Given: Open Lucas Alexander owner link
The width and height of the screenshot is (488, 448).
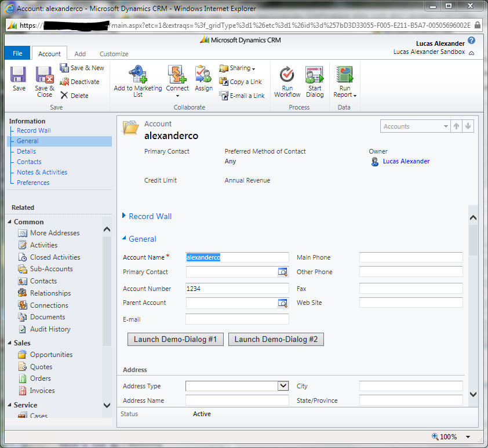Looking at the screenshot, I should 406,161.
